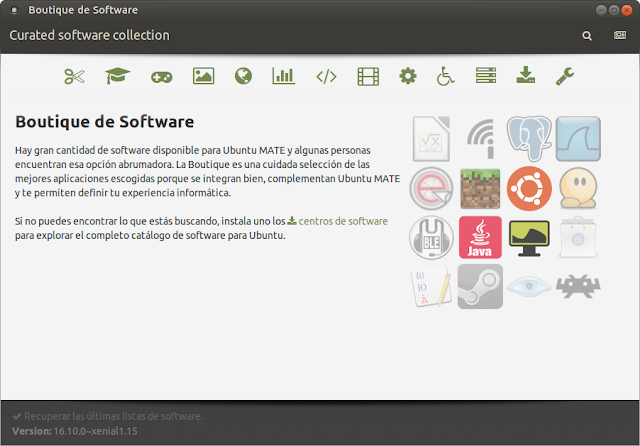Screen dimensions: 640x446
Task: Click the Wireshark shark fin icon
Action: [578, 139]
